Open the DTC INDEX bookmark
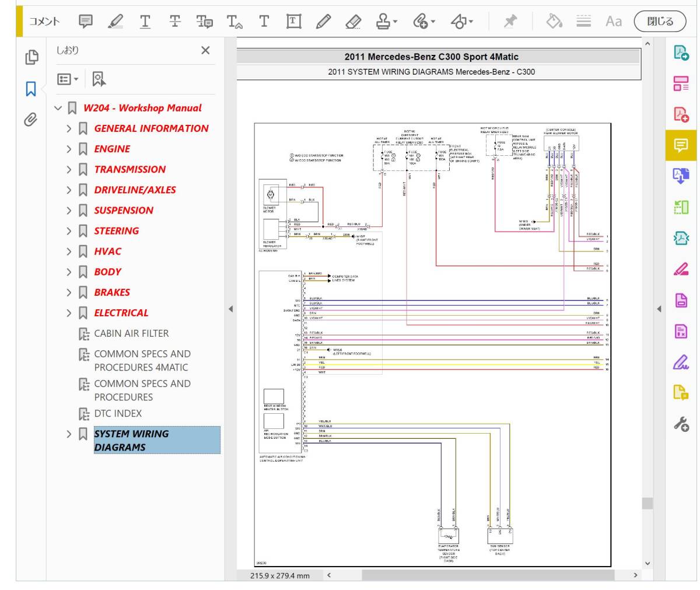 118,413
